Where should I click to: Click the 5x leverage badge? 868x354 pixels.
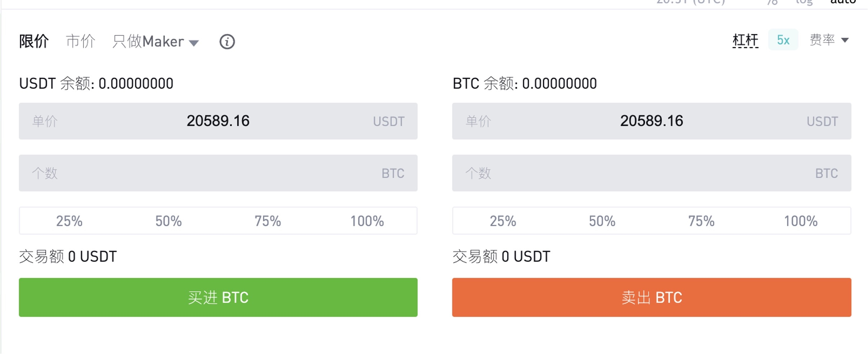[783, 40]
